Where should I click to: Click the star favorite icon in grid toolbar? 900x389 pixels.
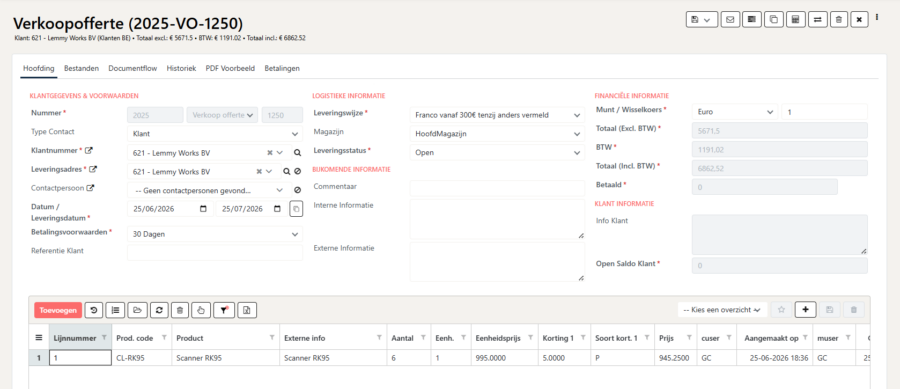point(781,310)
